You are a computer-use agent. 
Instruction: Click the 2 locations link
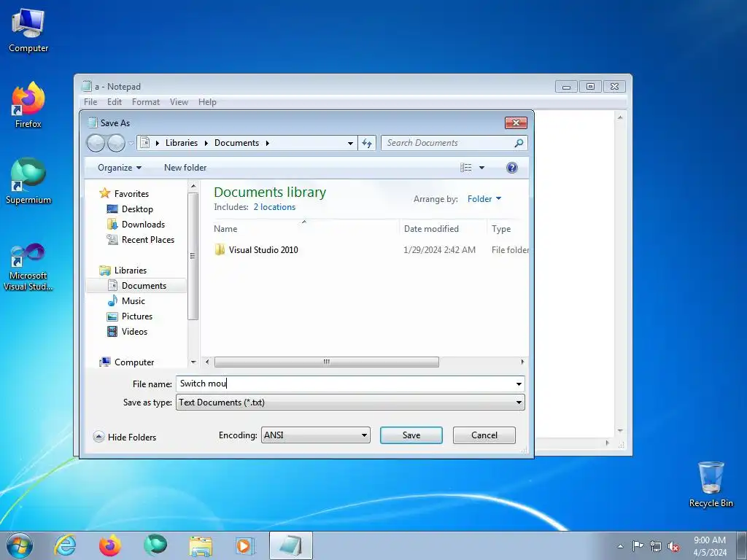[x=274, y=207]
